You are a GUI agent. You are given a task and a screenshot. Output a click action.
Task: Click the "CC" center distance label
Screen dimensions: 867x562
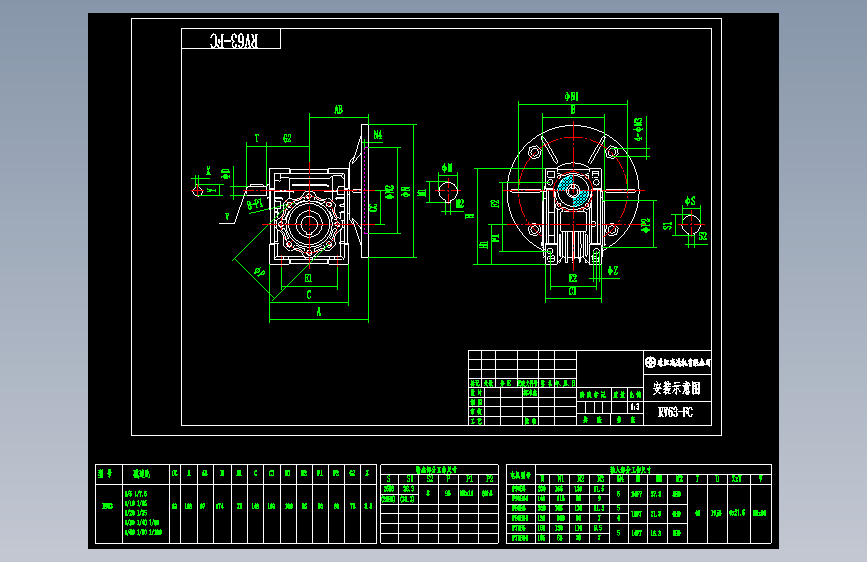(373, 208)
